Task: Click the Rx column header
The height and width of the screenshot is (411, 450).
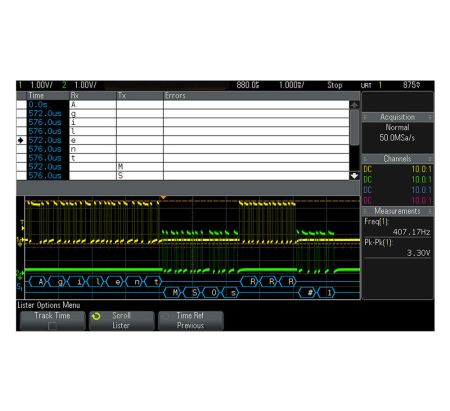Action: [93, 96]
